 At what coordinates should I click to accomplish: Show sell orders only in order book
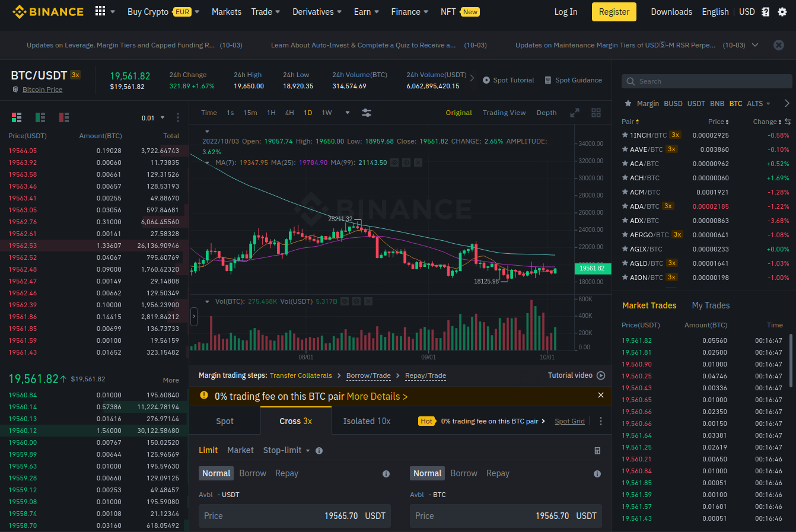64,117
